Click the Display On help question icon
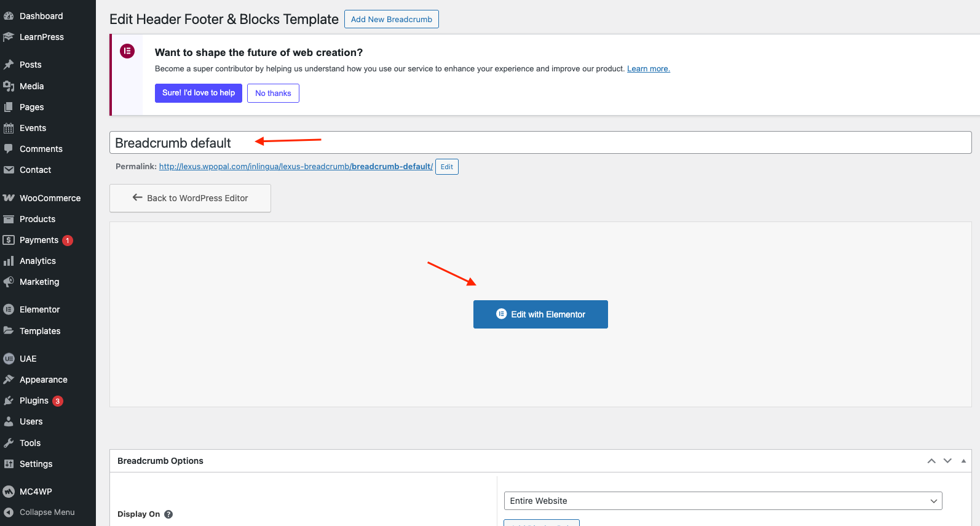 click(x=168, y=514)
